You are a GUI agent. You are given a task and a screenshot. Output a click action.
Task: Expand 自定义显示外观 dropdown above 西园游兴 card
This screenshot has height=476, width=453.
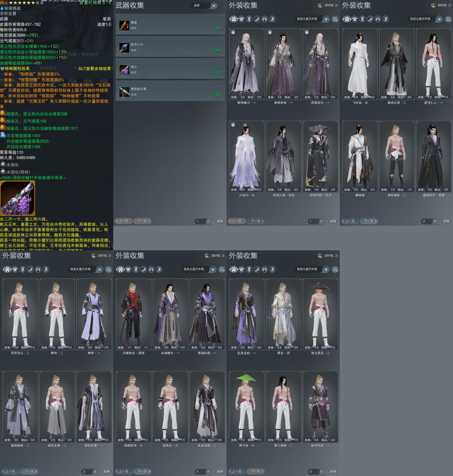(x=312, y=19)
